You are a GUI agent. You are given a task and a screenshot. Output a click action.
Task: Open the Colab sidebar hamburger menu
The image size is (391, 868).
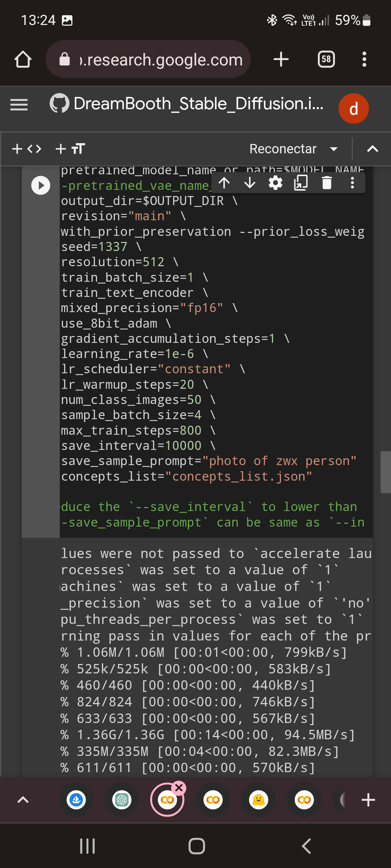point(19,105)
